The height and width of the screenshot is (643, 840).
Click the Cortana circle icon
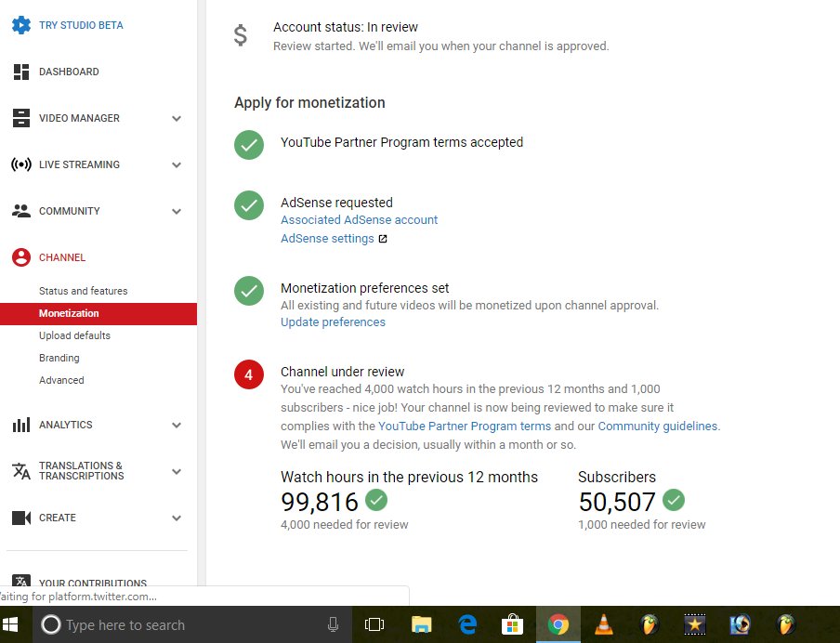click(x=51, y=624)
